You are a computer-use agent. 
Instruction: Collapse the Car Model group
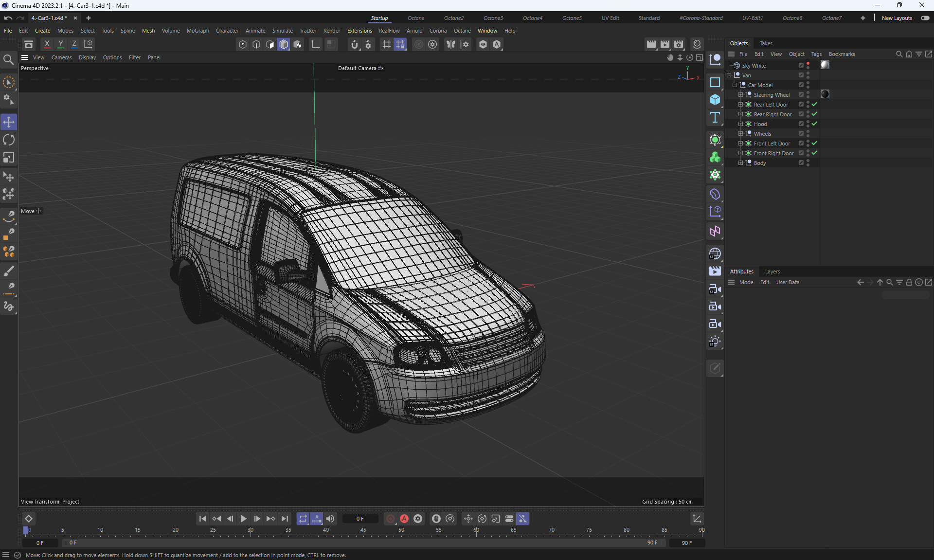(x=735, y=85)
